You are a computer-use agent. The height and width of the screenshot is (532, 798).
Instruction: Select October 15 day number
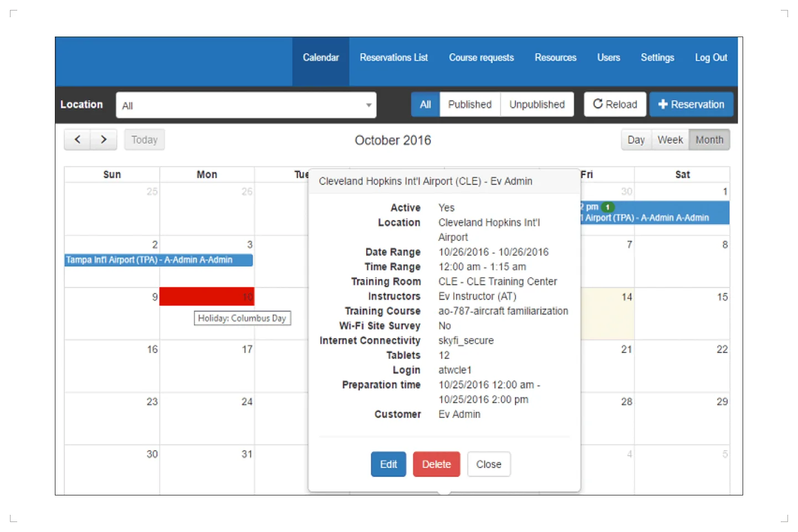coord(722,296)
